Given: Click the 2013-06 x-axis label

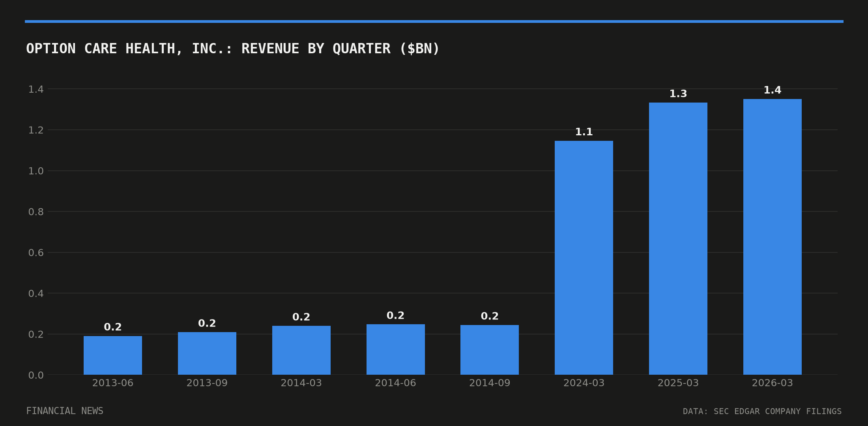Looking at the screenshot, I should click(113, 383).
